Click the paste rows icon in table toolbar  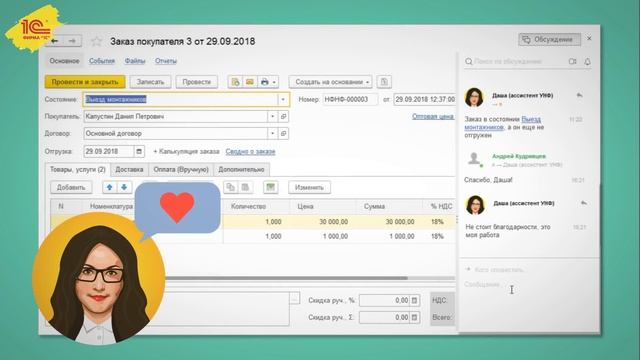pos(245,187)
